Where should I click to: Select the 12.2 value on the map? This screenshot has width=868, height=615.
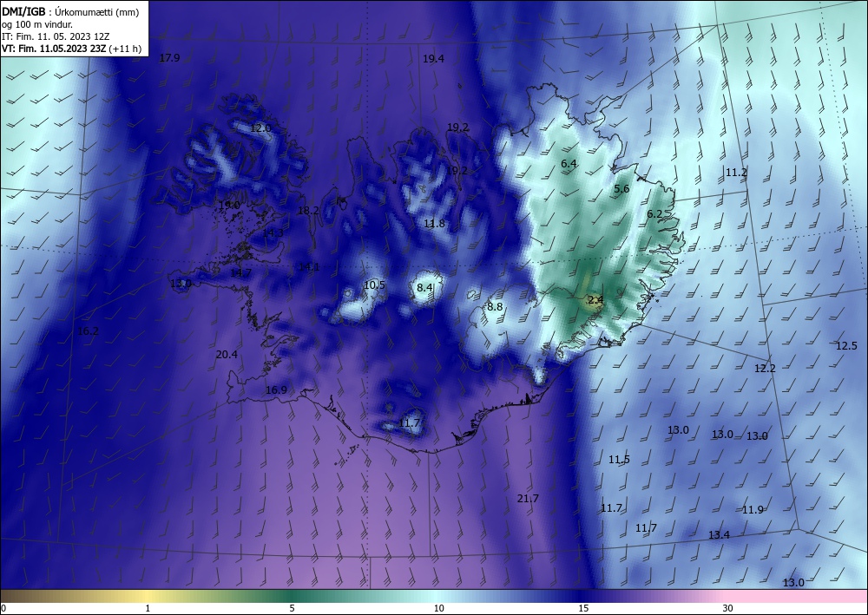click(x=765, y=369)
